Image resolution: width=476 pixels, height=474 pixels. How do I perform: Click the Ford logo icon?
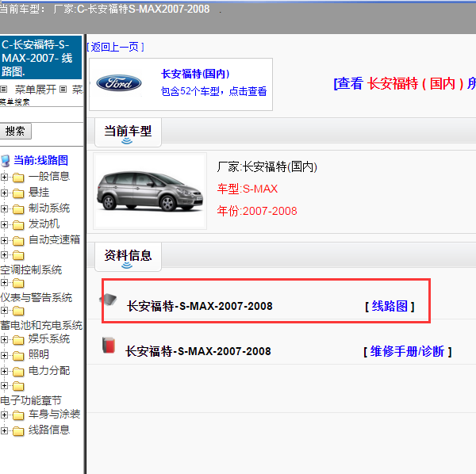click(119, 83)
